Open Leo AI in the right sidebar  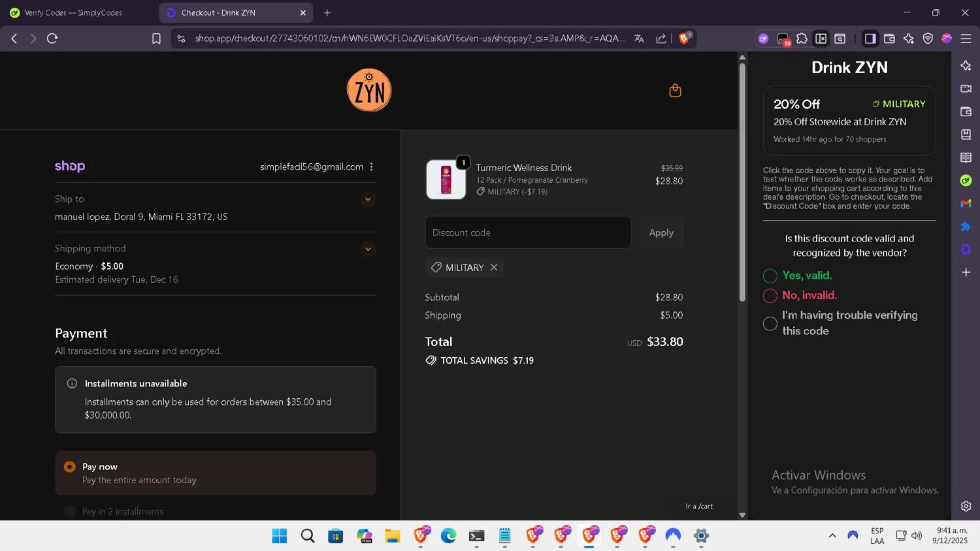pos(966,65)
